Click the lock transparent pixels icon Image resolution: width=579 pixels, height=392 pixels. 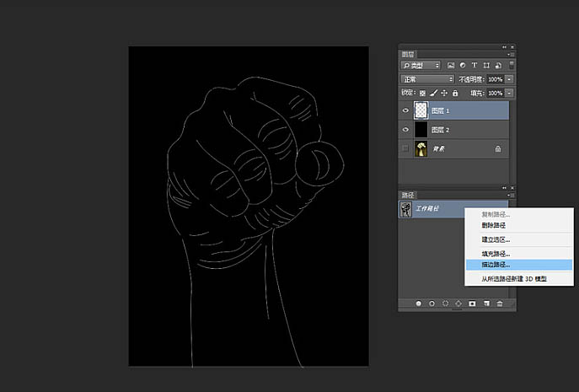(423, 93)
